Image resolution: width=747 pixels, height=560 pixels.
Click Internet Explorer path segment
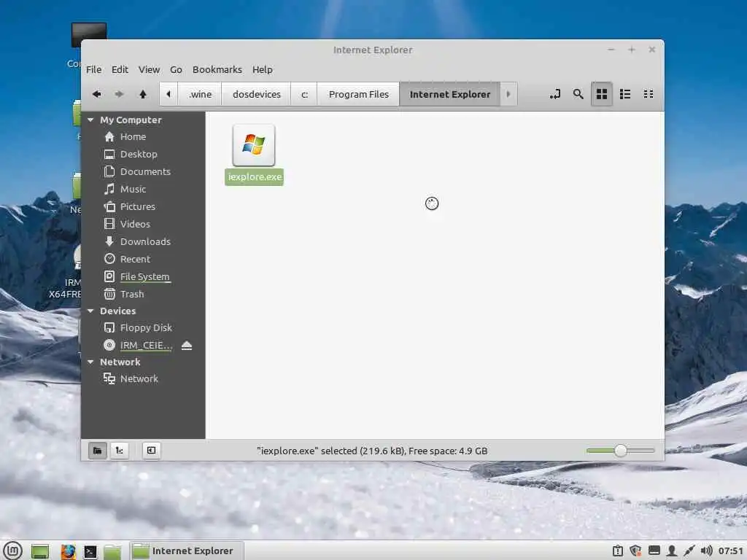[449, 94]
